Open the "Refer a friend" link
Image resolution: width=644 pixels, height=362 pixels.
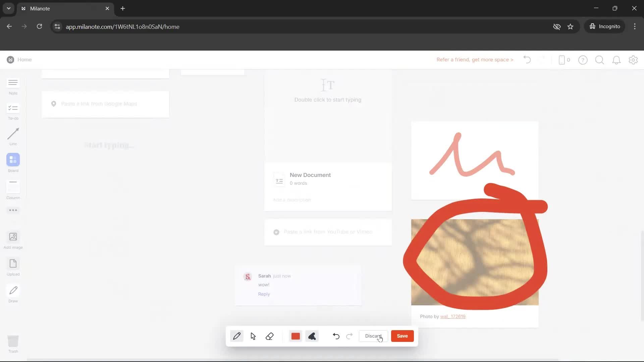[475, 59]
